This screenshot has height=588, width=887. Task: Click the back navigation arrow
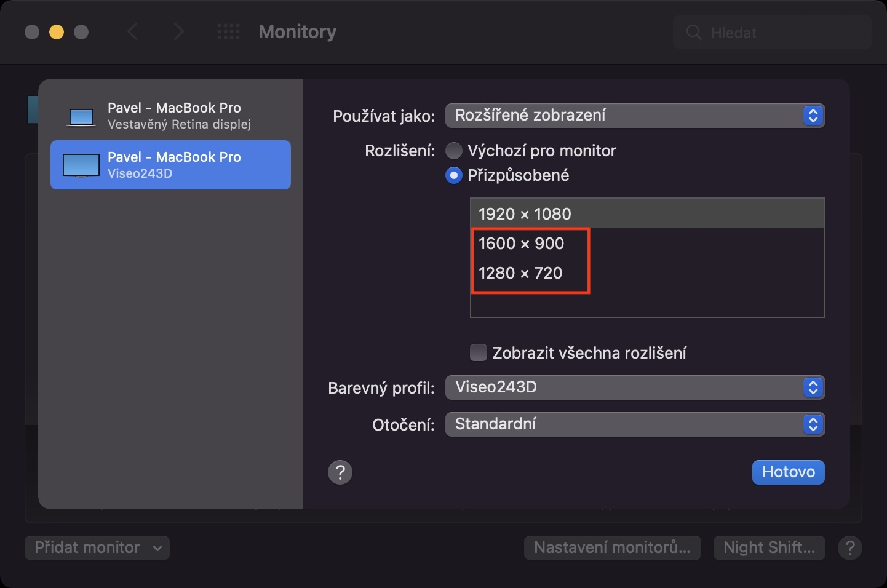pos(132,32)
